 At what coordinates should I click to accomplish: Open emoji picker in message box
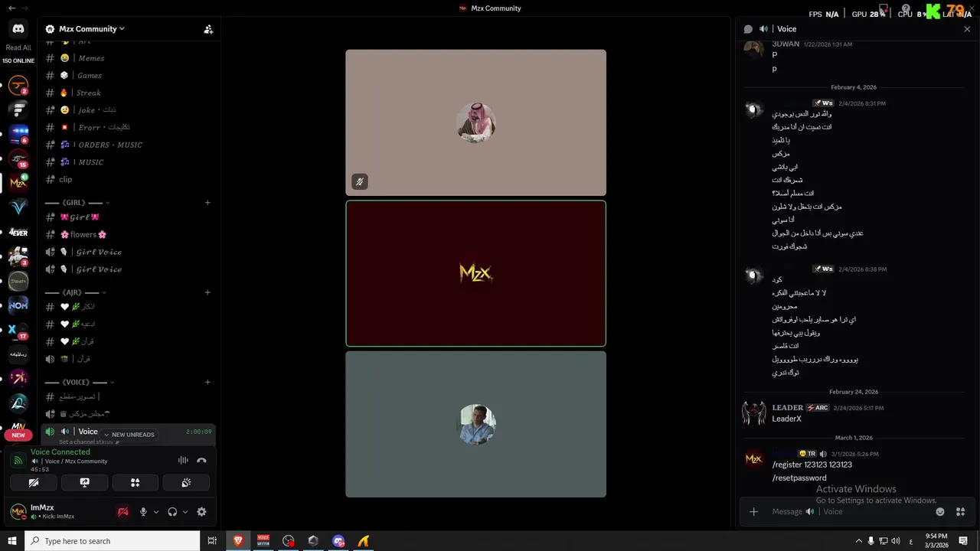tap(940, 512)
